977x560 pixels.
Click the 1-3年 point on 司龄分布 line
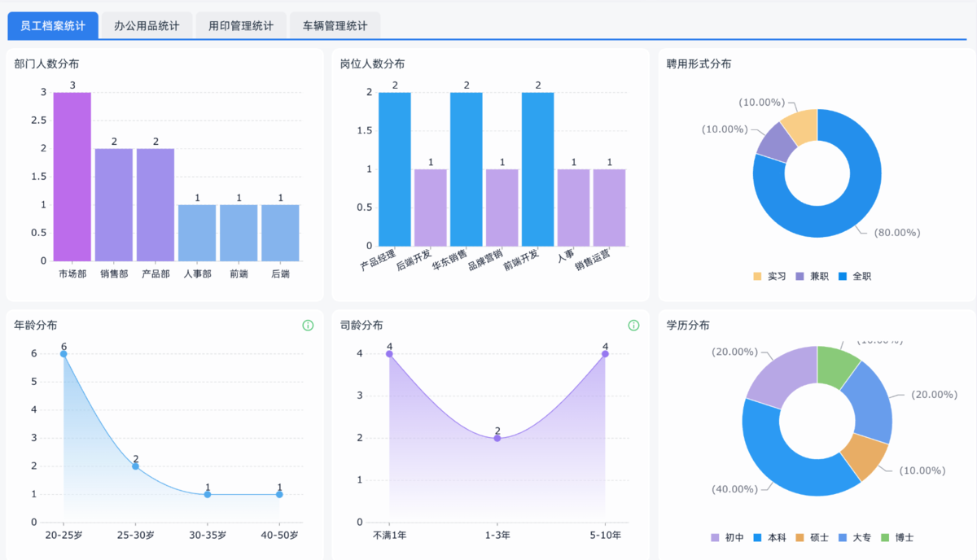click(497, 438)
